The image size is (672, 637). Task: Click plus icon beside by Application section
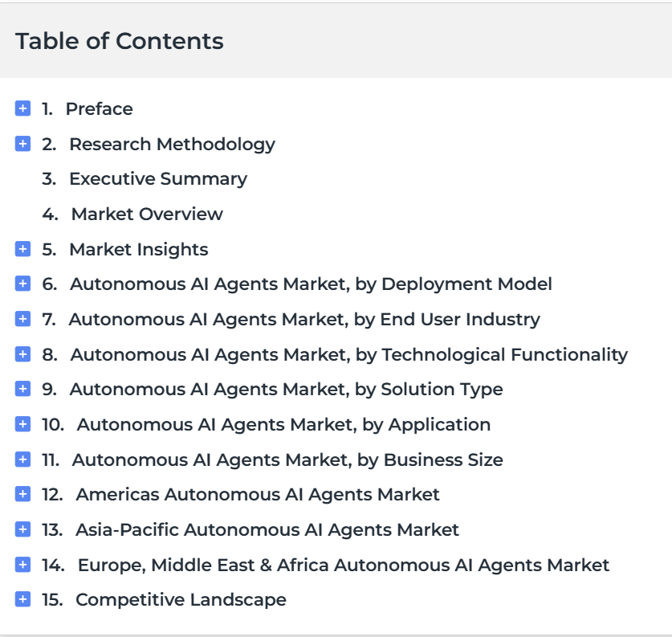click(22, 424)
